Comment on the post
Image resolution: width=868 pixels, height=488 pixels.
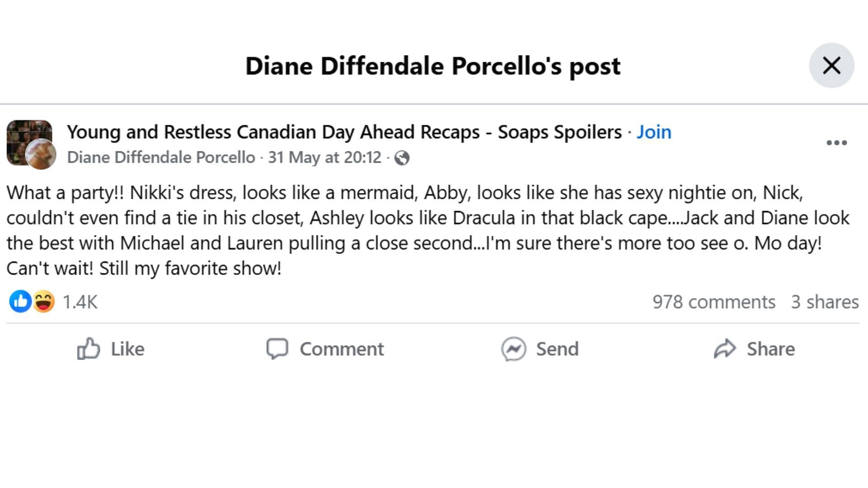[x=325, y=349]
